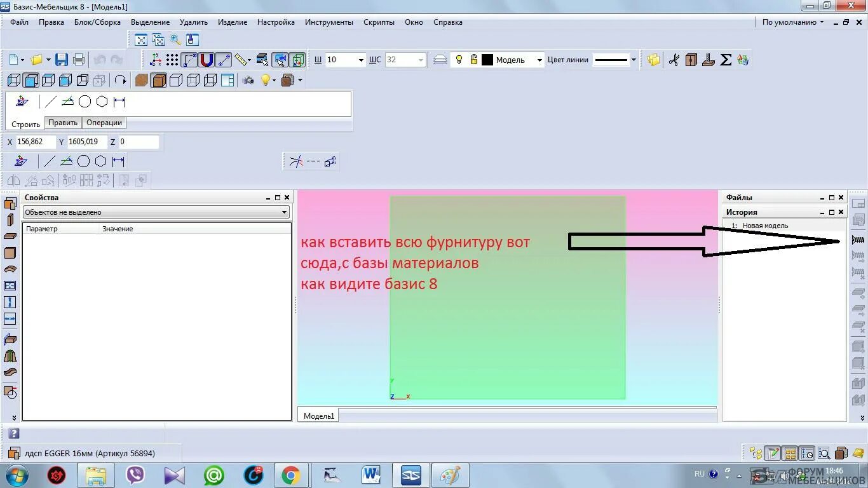Open the Инструменты menu
Screen dimensions: 868x488
point(329,22)
